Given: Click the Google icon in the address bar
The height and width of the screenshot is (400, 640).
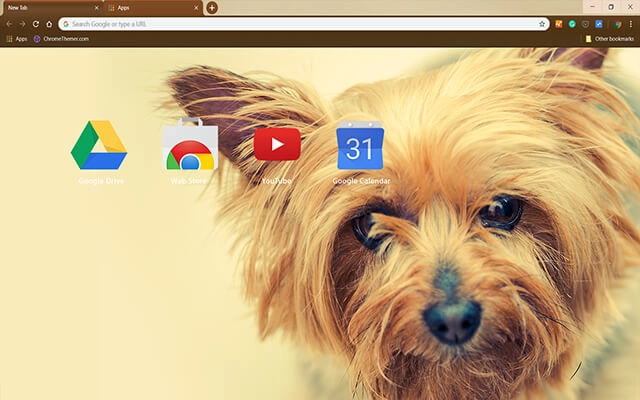Looking at the screenshot, I should point(66,24).
